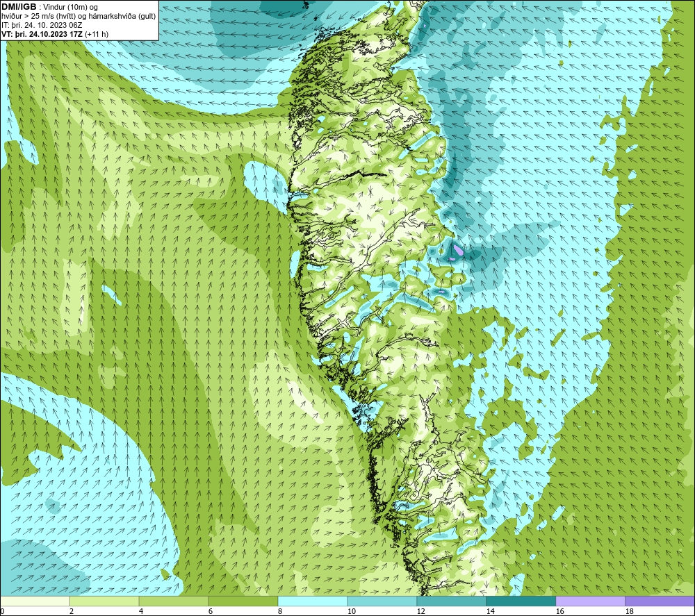This screenshot has height=616, width=695.
Task: Click the '2' label on the color scale
Action: [x=72, y=611]
